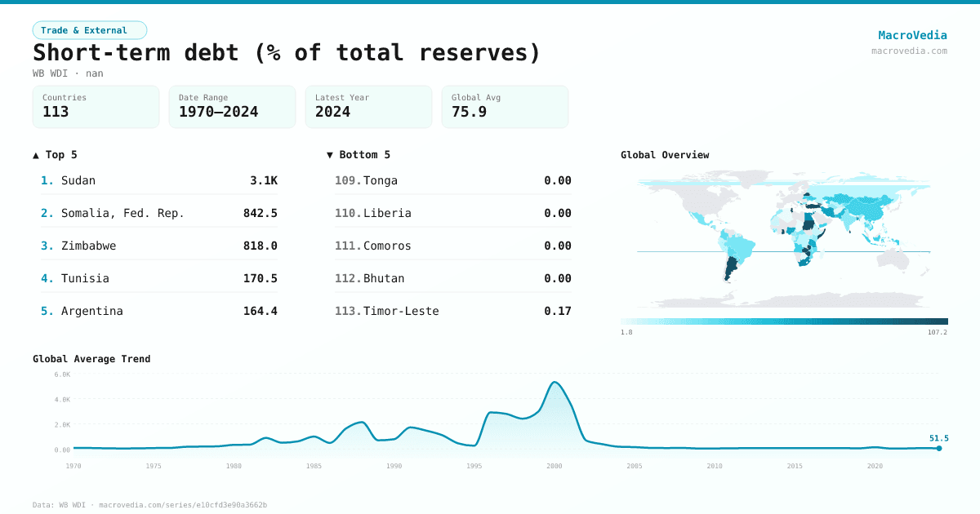Click the 51.5 endpoint marker on the trend line
Image resolution: width=980 pixels, height=514 pixels.
coord(939,447)
